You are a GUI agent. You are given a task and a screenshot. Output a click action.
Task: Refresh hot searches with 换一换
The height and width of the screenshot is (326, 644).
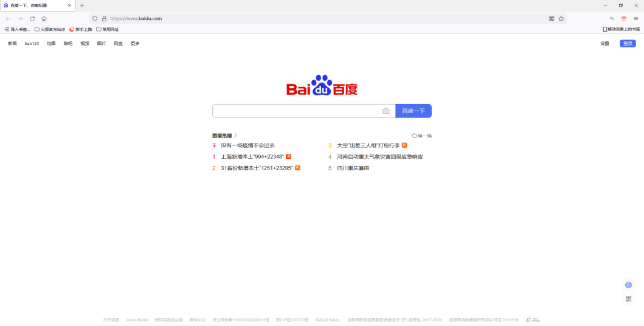pos(421,136)
